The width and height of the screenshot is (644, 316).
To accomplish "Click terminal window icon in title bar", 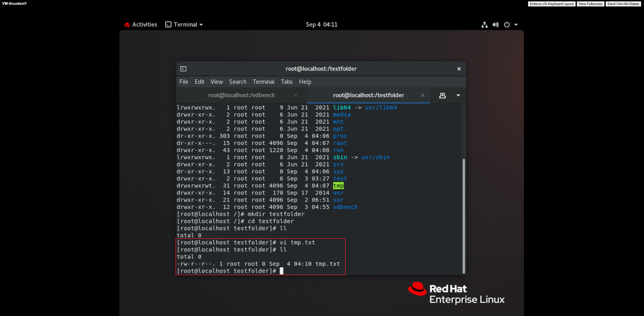I will tap(183, 69).
